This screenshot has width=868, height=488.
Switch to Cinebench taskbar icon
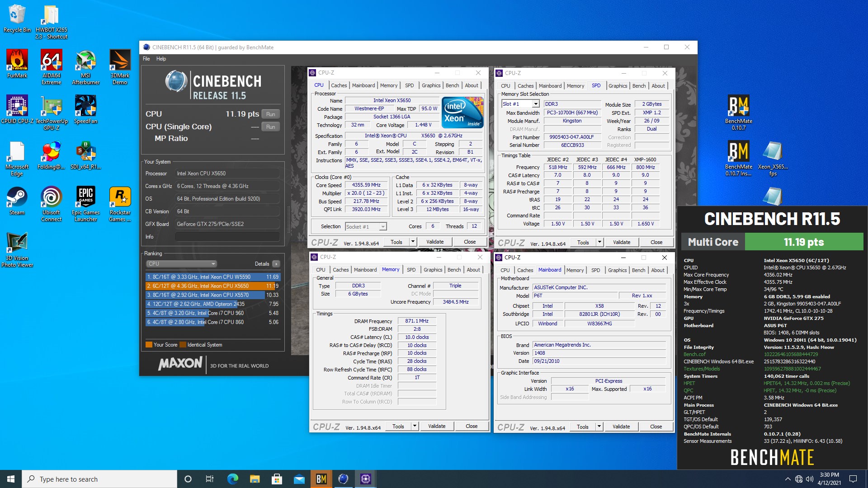click(343, 479)
